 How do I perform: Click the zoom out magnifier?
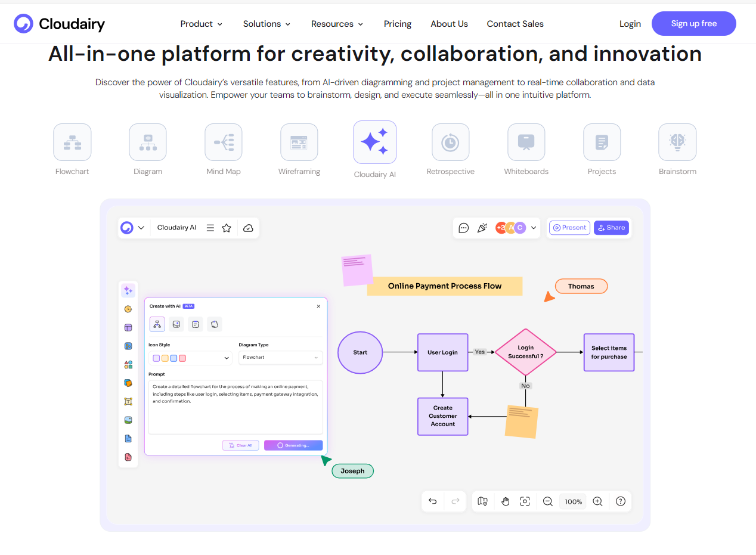point(548,501)
